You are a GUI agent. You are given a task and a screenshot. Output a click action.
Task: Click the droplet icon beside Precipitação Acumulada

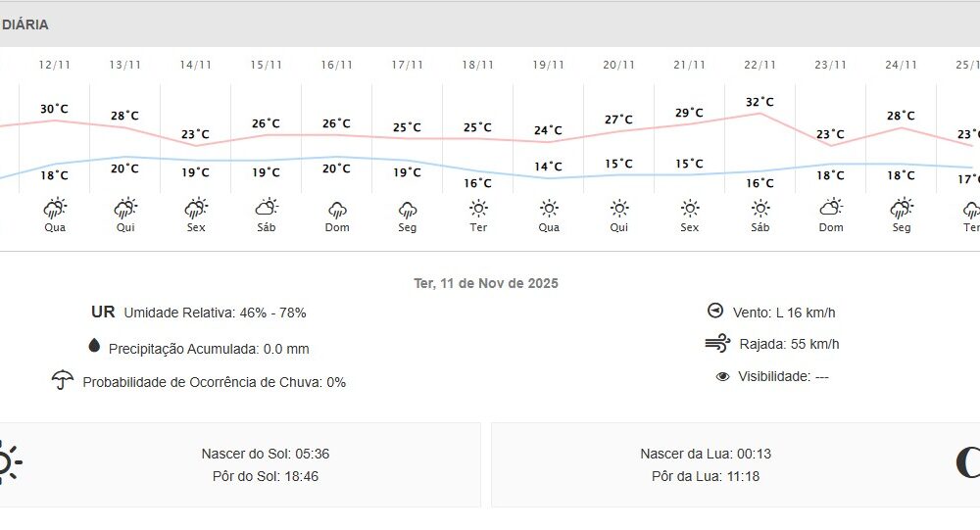click(x=94, y=346)
